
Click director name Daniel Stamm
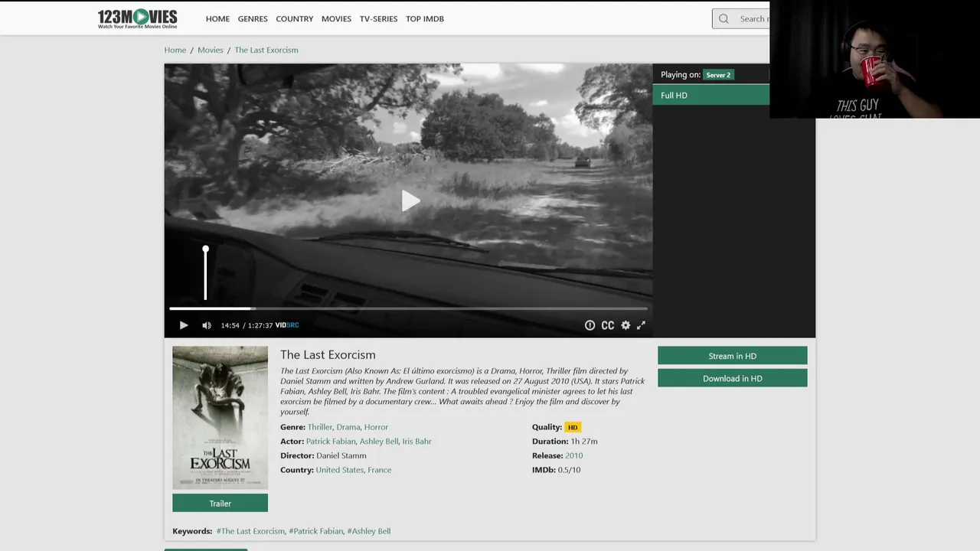click(x=341, y=455)
